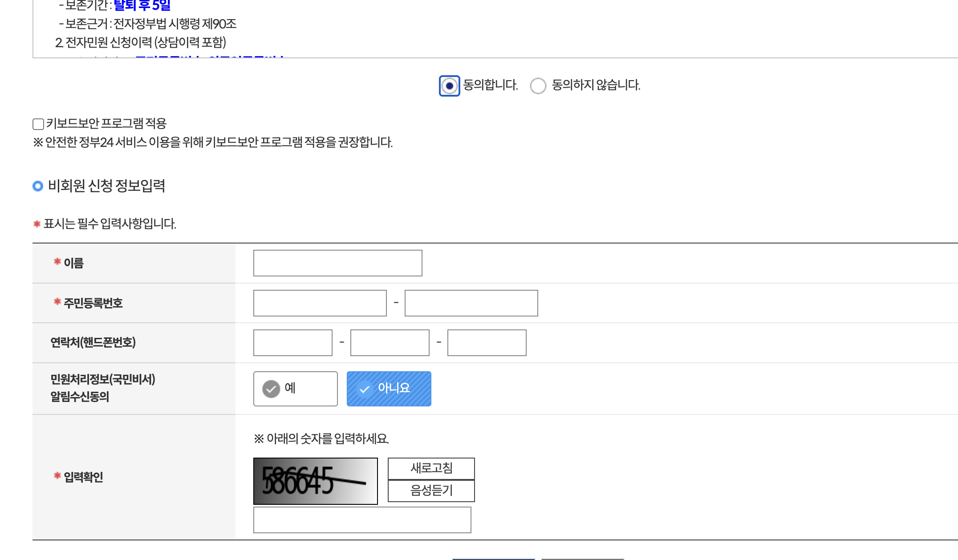Select the 동의합니다 radio button
The height and width of the screenshot is (560, 958).
(x=449, y=86)
